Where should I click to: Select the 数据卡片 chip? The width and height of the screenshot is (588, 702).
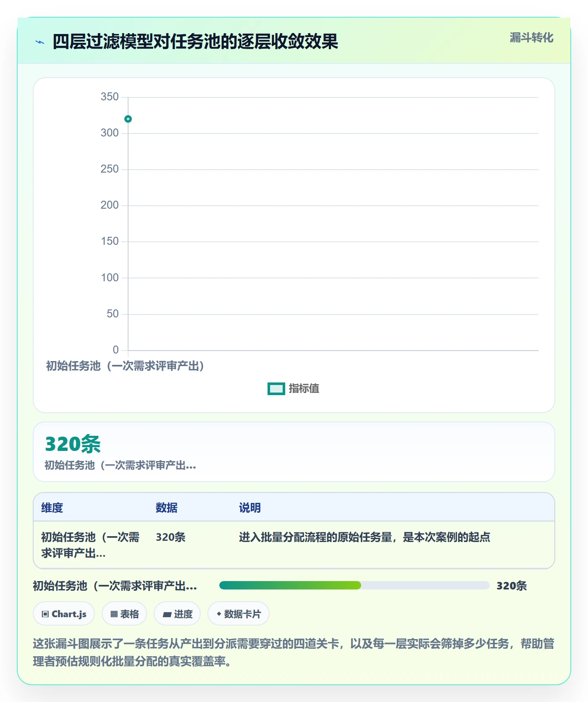click(239, 614)
